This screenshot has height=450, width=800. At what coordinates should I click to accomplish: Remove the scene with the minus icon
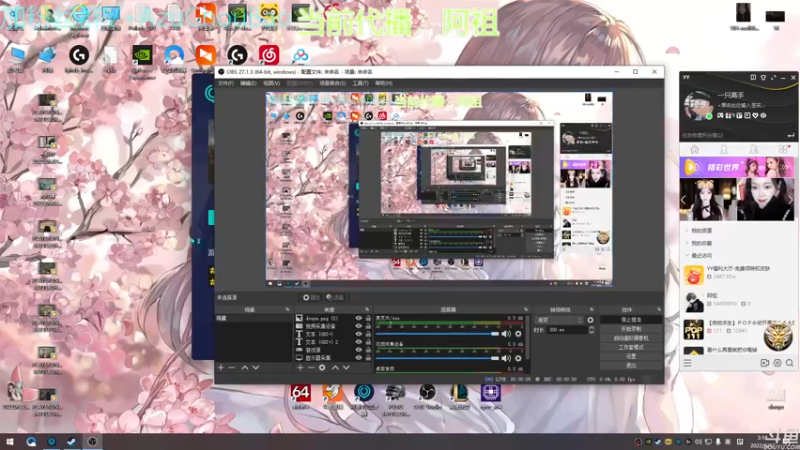(x=232, y=367)
